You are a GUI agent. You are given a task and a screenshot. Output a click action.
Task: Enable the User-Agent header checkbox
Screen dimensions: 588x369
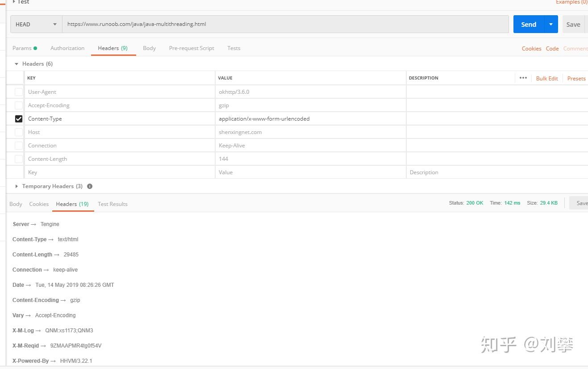click(19, 92)
